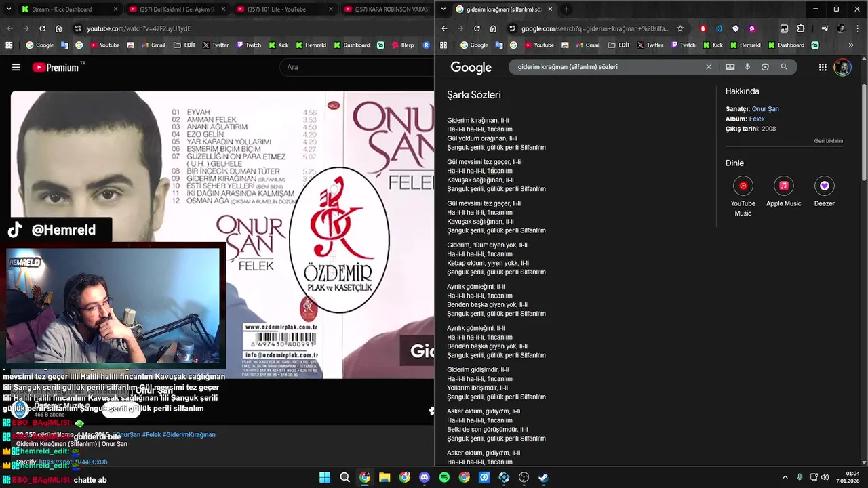This screenshot has width=868, height=488.
Task: Open Steam from the taskbar
Action: click(x=544, y=477)
